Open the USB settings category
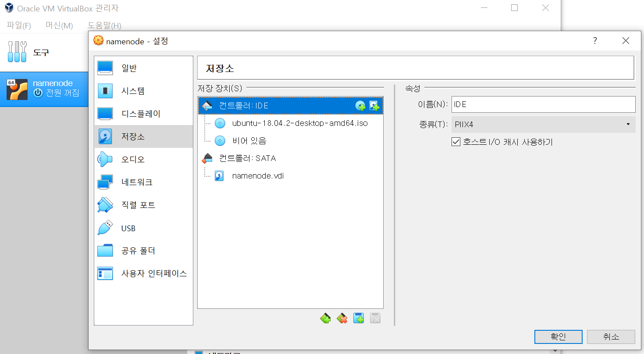The image size is (644, 354). 143,228
